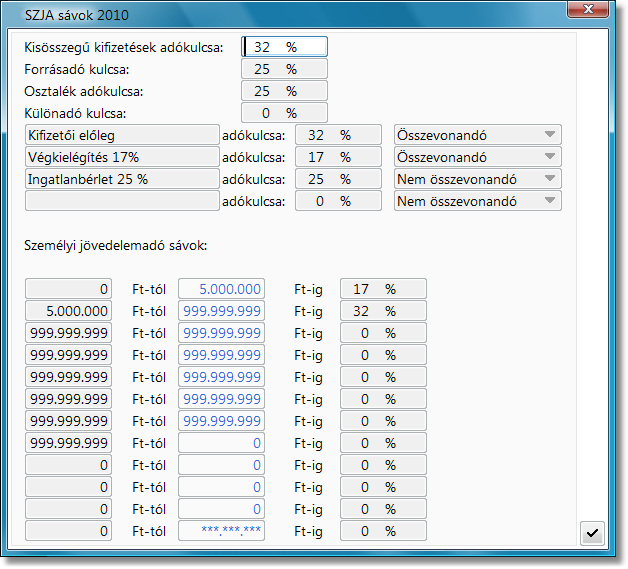Edit the Ingatlanbérlet 25 % rate field
Screen dimensions: 628x569
coord(338,179)
